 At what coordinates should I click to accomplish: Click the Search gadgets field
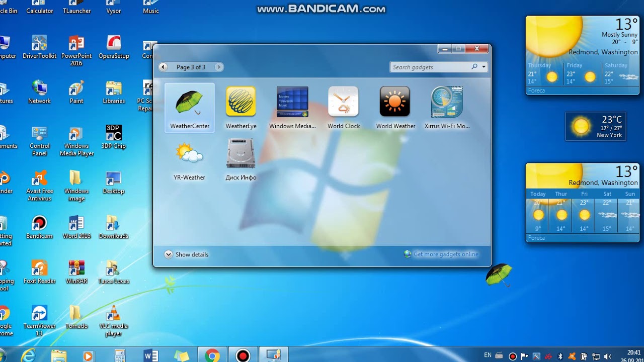[431, 67]
